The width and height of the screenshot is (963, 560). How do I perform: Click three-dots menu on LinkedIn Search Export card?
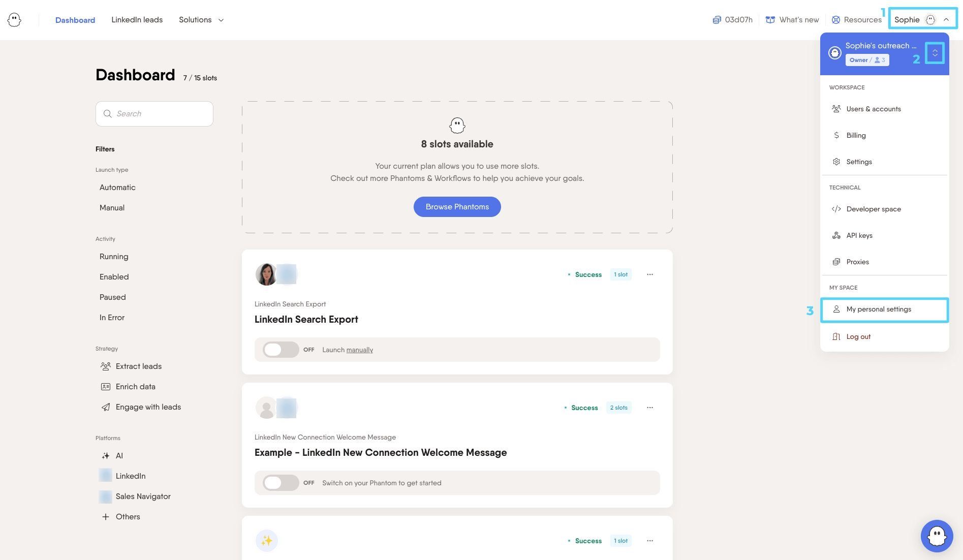point(649,274)
